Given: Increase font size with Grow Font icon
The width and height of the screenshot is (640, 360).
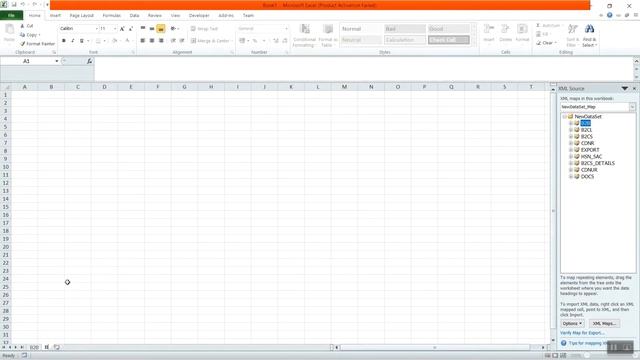Looking at the screenshot, I should [x=122, y=29].
